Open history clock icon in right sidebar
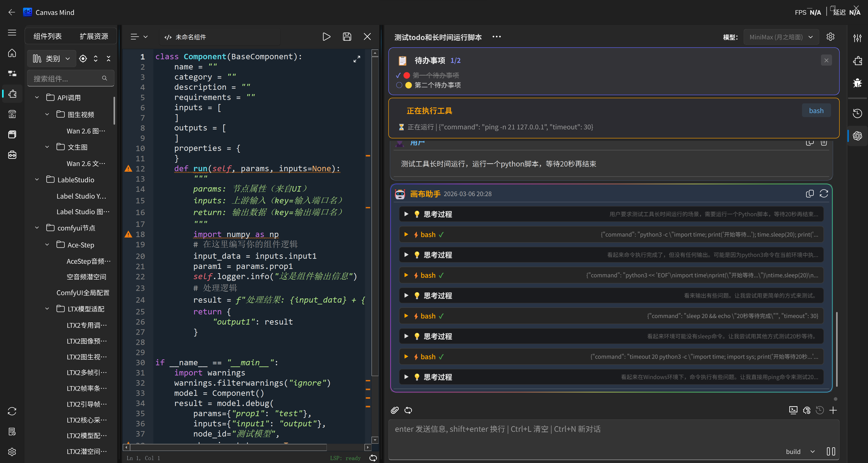868x463 pixels. point(857,113)
